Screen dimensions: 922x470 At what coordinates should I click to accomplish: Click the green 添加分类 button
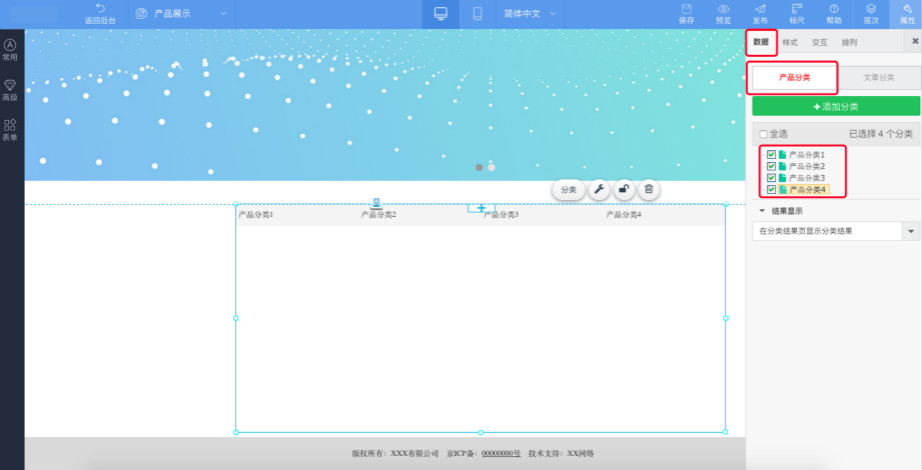(835, 106)
